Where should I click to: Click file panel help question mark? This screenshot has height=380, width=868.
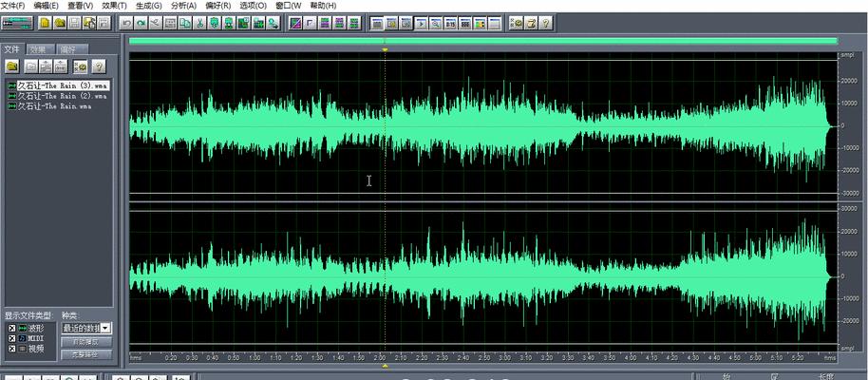tap(99, 66)
